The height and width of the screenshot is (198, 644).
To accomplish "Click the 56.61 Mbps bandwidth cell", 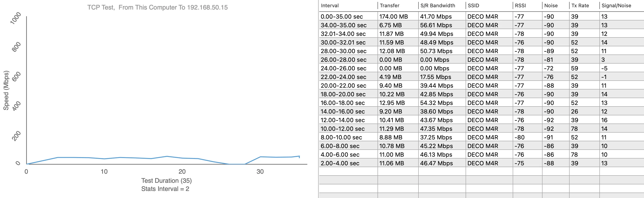I will 436,25.
